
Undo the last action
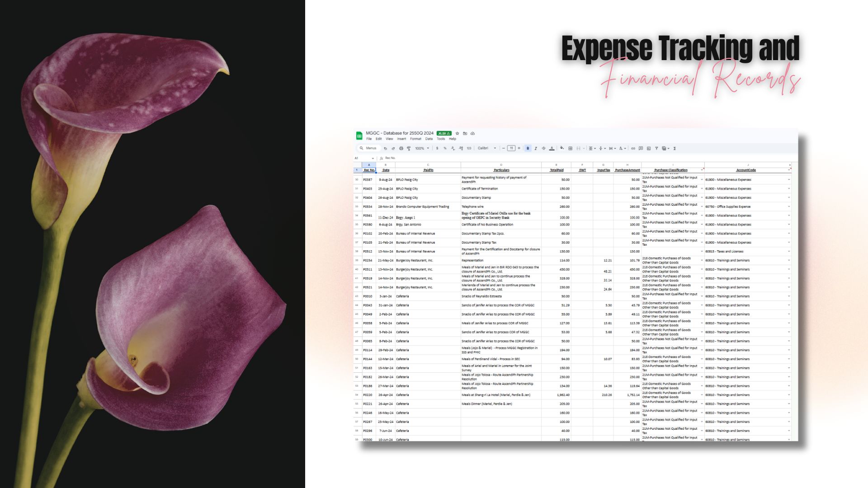pyautogui.click(x=385, y=148)
